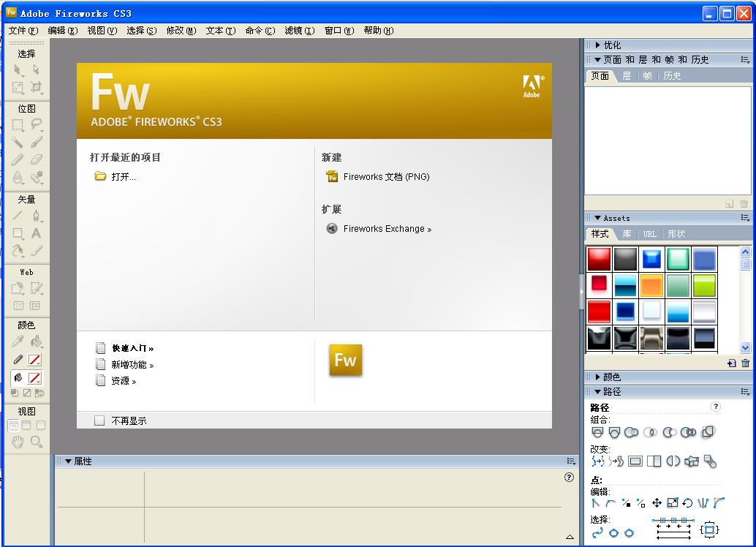Select the Knife tool
This screenshot has width=756, height=547.
pos(36,250)
